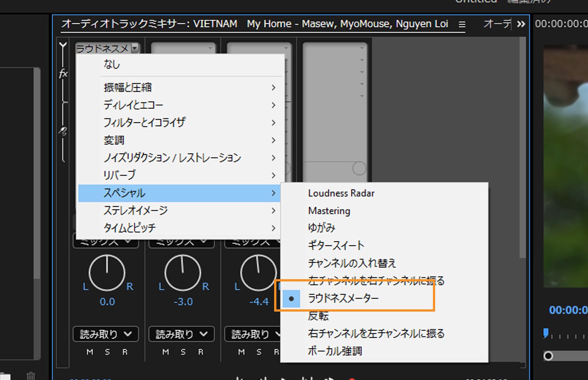The image size is (588, 380).
Task: Solo the second track with its S button
Action: [x=183, y=352]
